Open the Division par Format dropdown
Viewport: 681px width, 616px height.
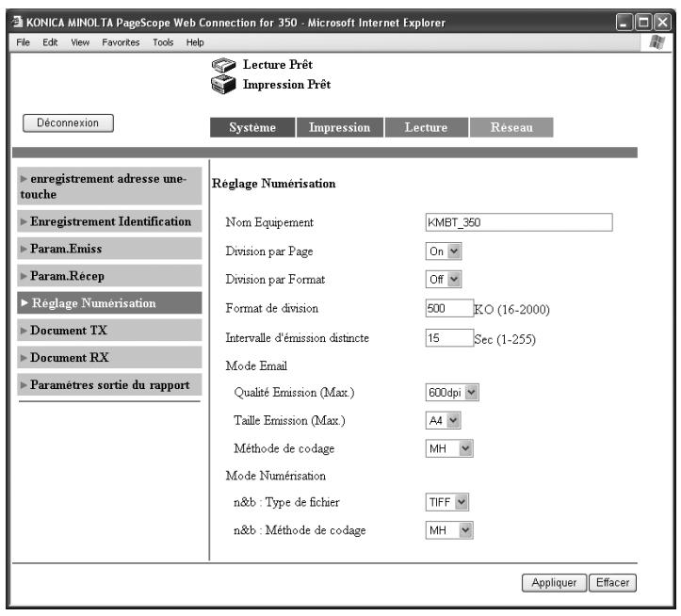(444, 280)
